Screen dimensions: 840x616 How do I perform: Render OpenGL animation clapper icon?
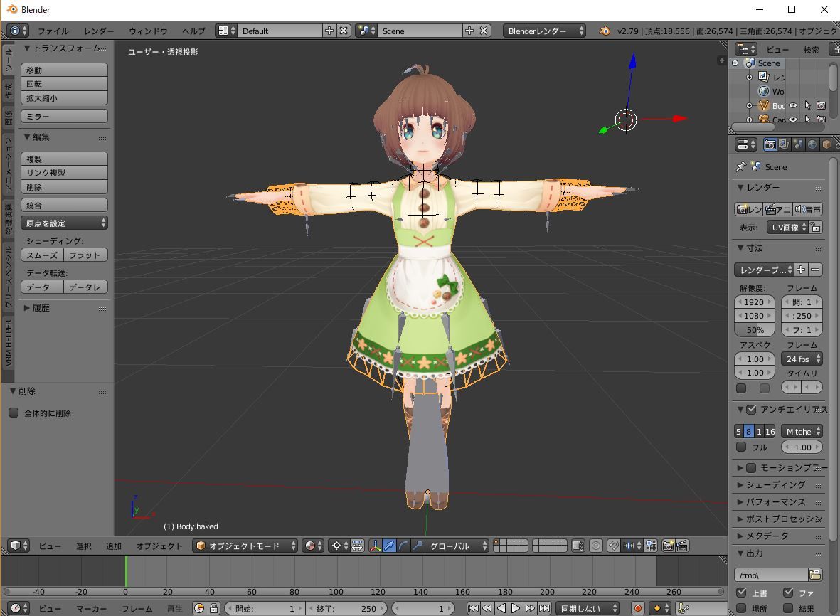point(682,546)
